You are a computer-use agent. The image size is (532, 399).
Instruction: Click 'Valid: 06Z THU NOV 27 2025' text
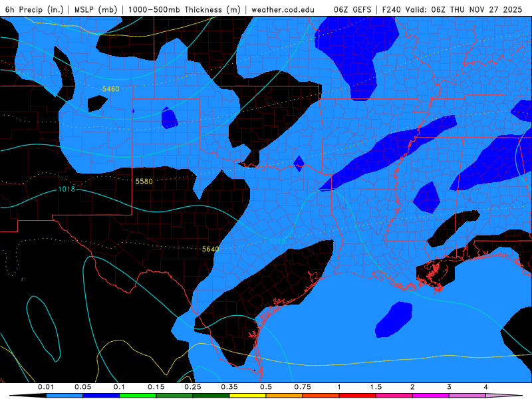[463, 9]
